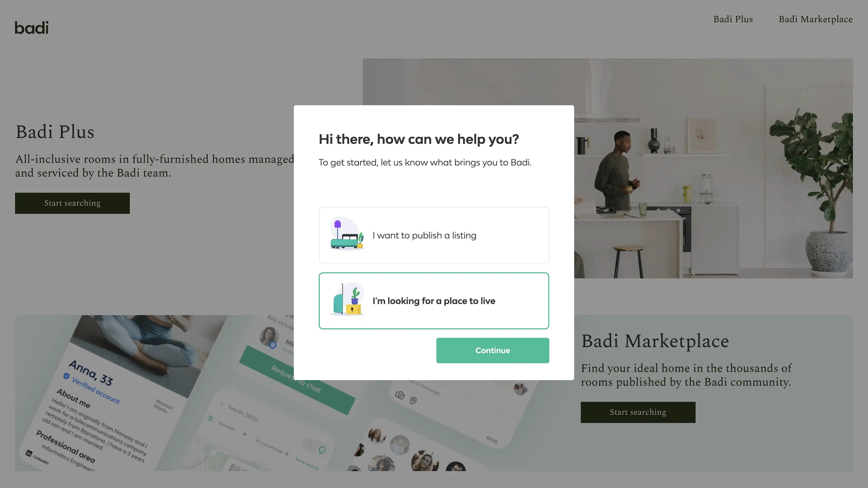Start searching under Badi Marketplace
Image resolution: width=868 pixels, height=488 pixels.
coord(637,412)
